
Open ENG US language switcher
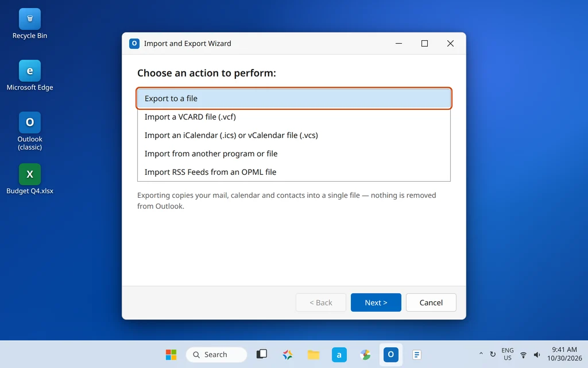pos(508,354)
